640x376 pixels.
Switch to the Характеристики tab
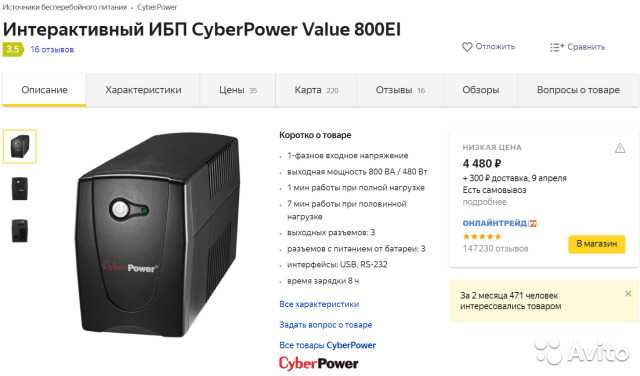coord(143,90)
